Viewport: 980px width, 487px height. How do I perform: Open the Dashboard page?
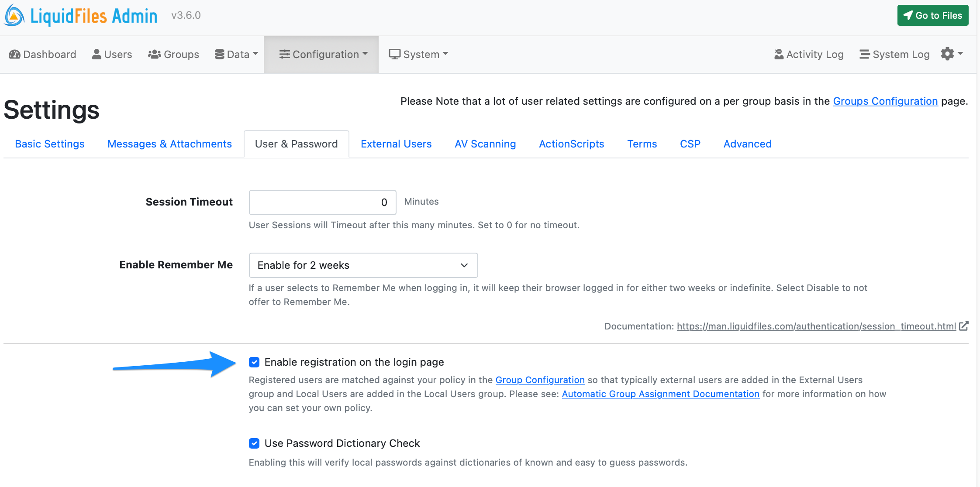pyautogui.click(x=42, y=54)
